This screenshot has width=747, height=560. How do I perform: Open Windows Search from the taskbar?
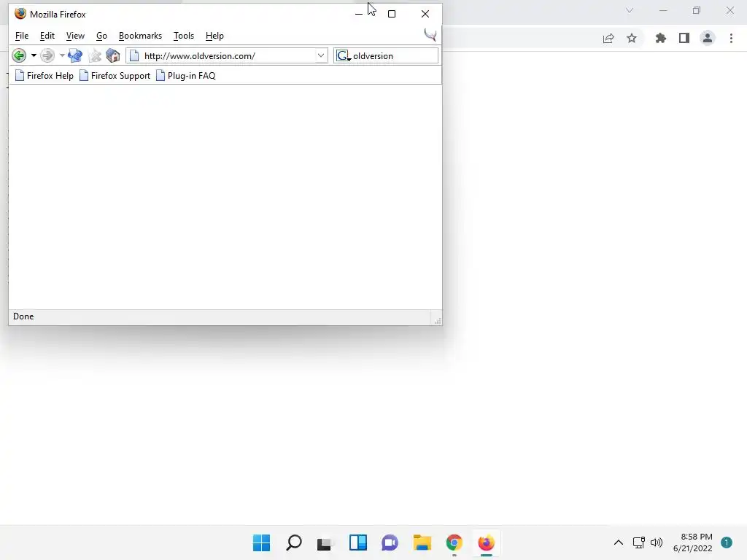(294, 542)
